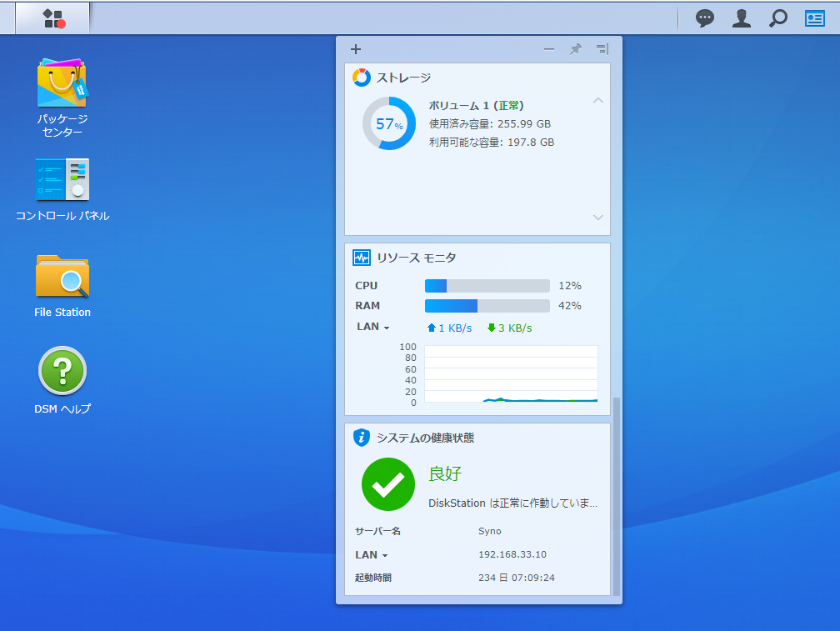Open Control Panel desktop icon
This screenshot has width=840, height=631.
62,189
